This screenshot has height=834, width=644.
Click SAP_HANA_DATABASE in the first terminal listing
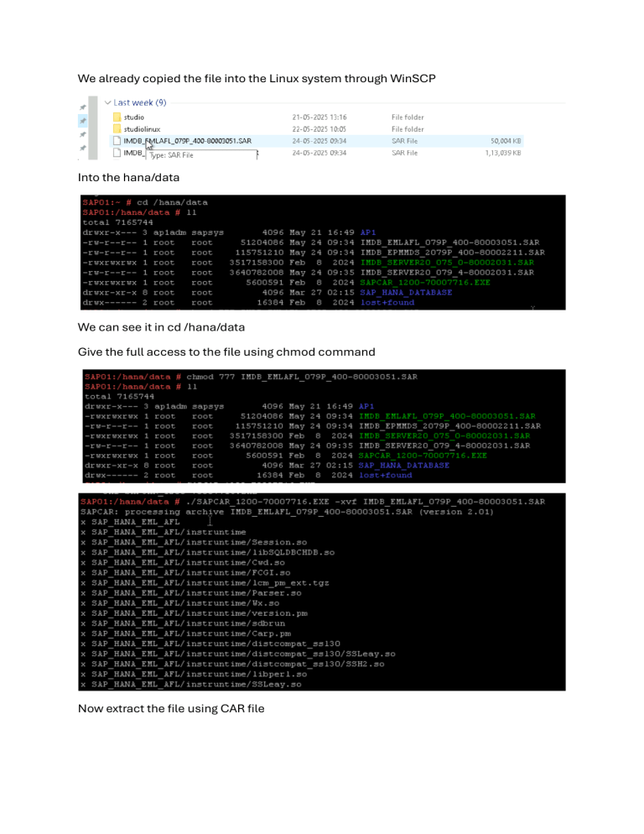pos(406,292)
